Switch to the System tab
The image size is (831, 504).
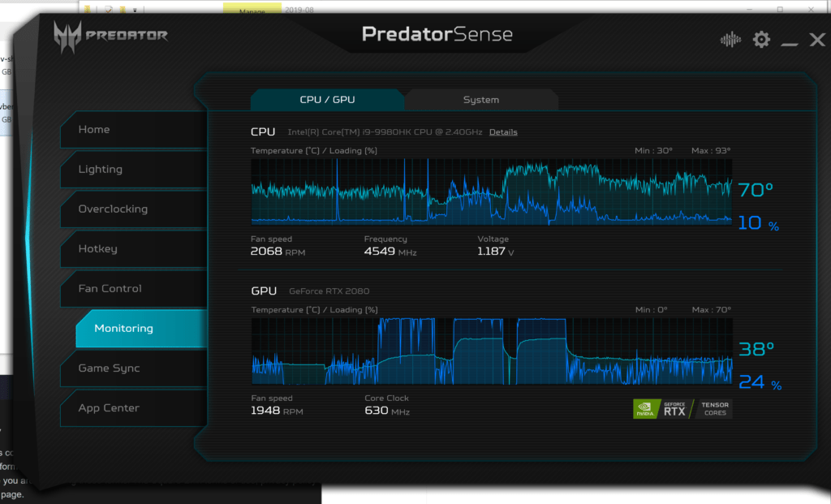(x=481, y=100)
